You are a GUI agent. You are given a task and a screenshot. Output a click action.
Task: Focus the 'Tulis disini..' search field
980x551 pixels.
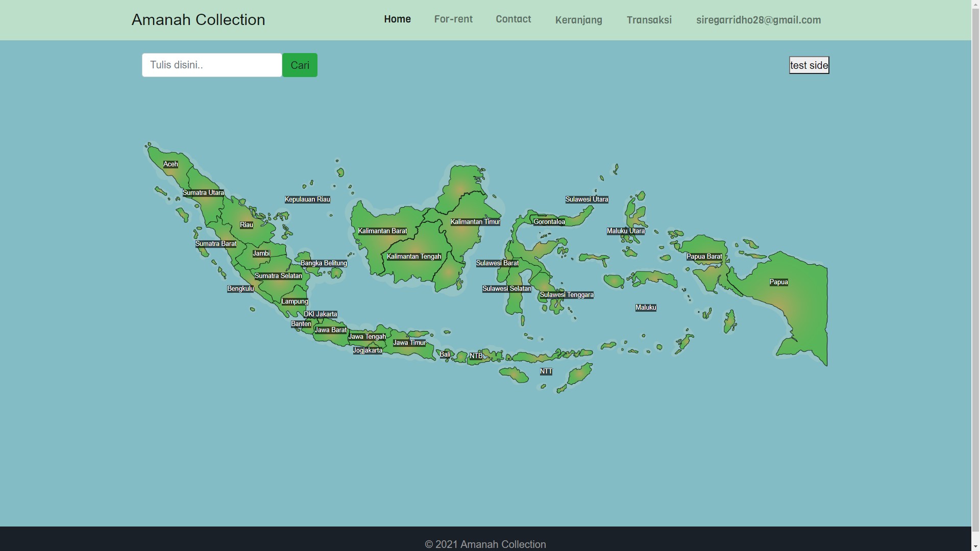coord(212,65)
